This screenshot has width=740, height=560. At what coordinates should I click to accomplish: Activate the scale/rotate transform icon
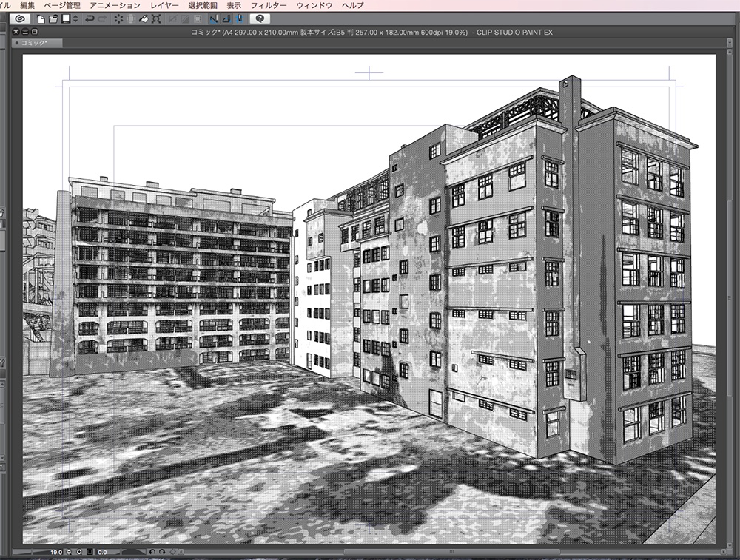[156, 19]
